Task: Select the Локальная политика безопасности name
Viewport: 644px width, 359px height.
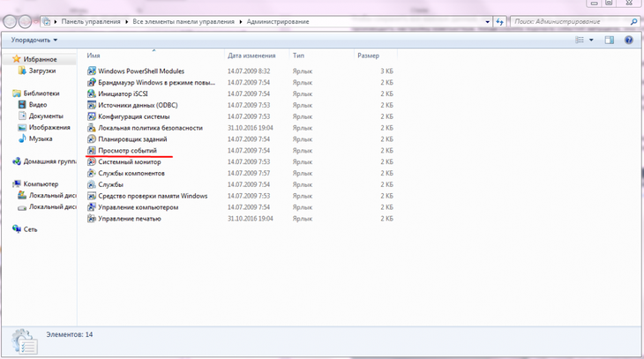Action: coord(150,128)
